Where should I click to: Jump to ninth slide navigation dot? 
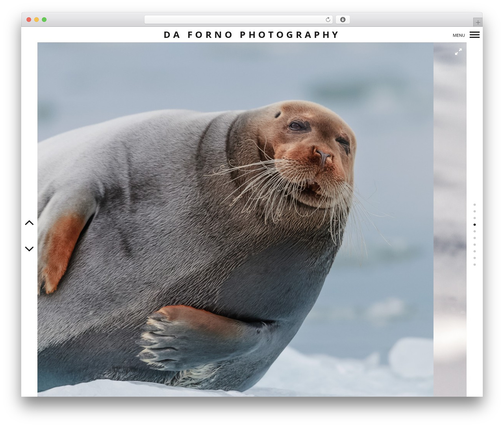tap(474, 258)
